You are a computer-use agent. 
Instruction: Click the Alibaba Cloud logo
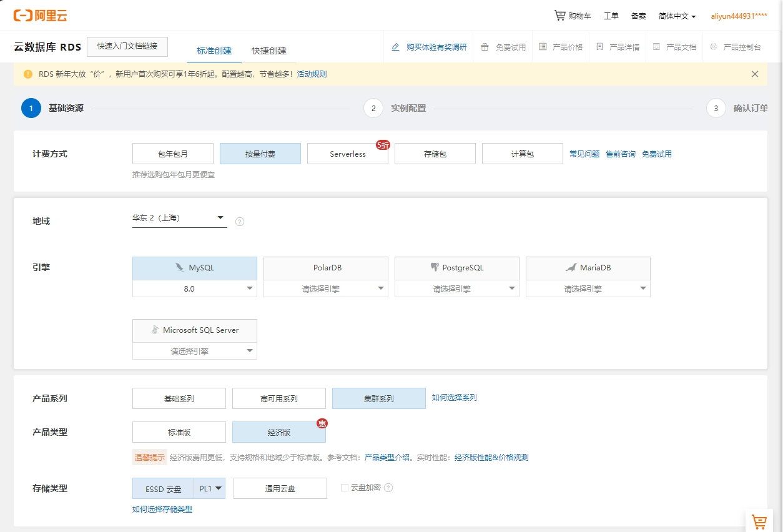click(x=41, y=16)
